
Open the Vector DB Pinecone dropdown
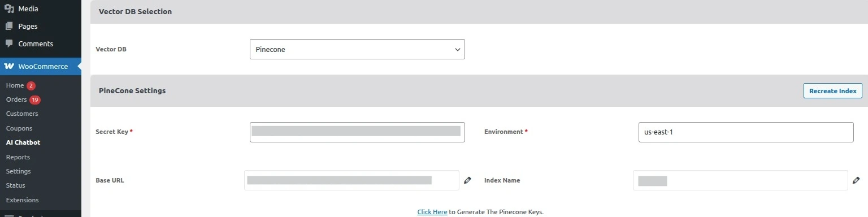(x=357, y=49)
